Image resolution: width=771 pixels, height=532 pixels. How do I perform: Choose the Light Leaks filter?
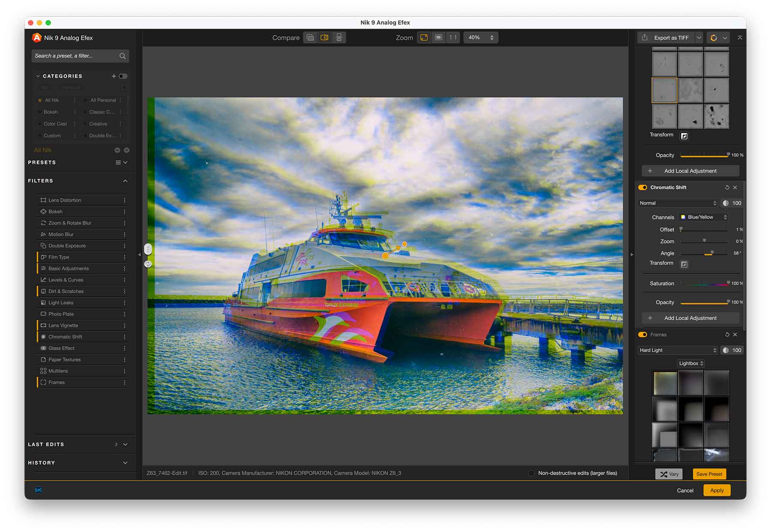pos(61,303)
